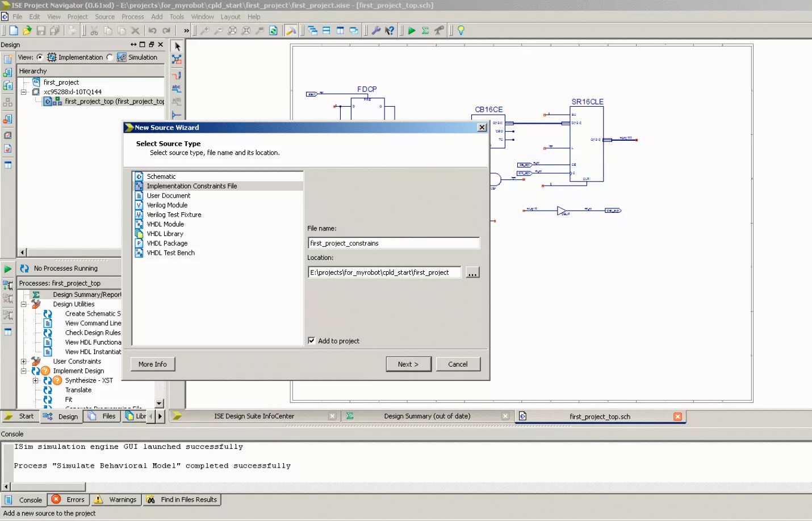Click the Tile horizontally toolbar icon
812x521 pixels.
(x=327, y=31)
